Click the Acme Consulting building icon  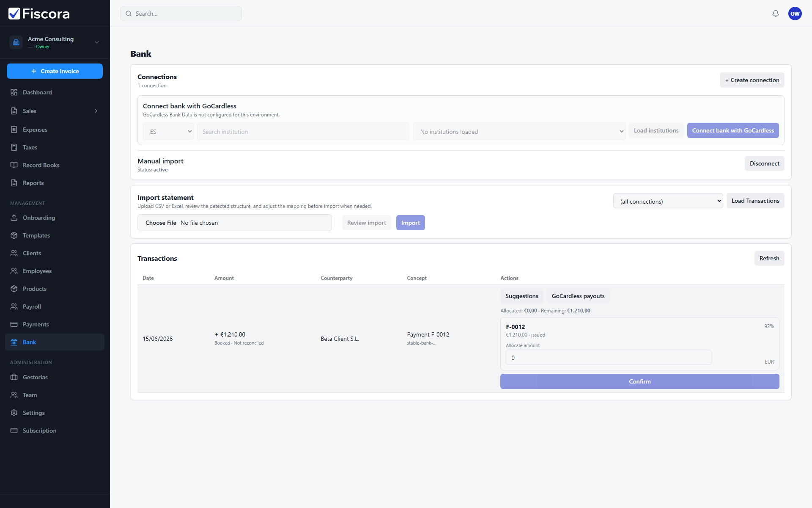tap(16, 42)
